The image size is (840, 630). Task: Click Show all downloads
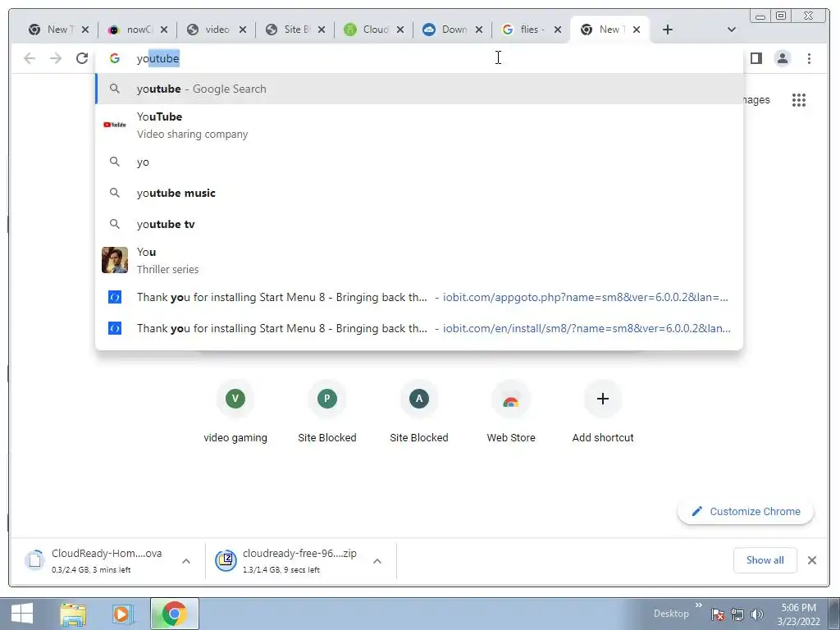(765, 560)
